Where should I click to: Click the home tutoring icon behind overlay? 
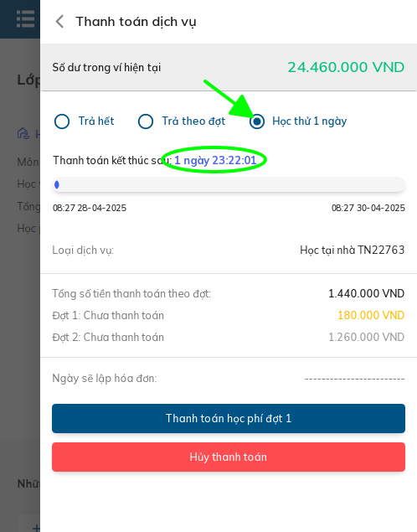click(x=23, y=133)
